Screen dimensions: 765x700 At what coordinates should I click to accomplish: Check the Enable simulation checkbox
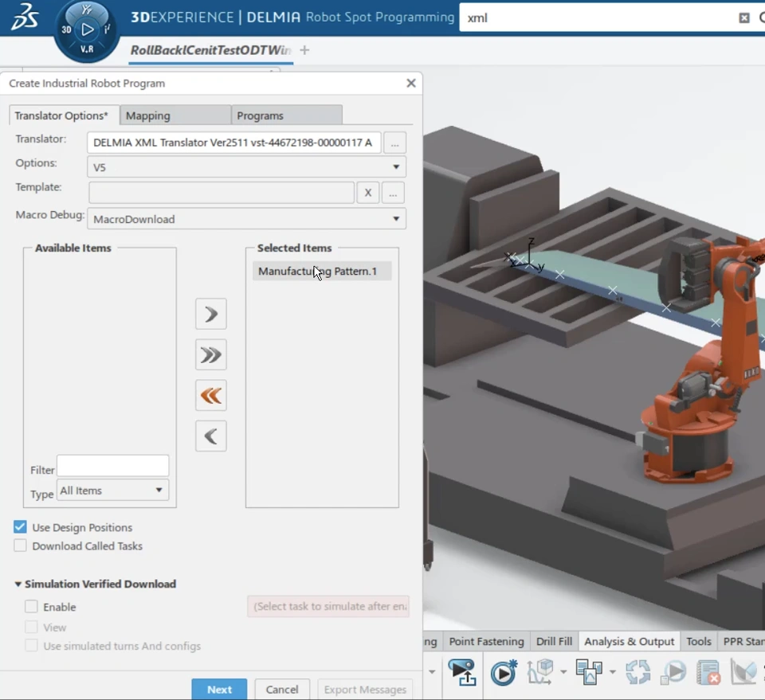pyautogui.click(x=31, y=606)
